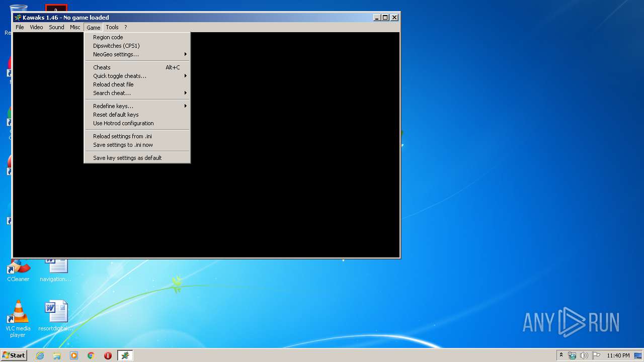644x362 pixels.
Task: Select Region code entry
Action: (137, 37)
